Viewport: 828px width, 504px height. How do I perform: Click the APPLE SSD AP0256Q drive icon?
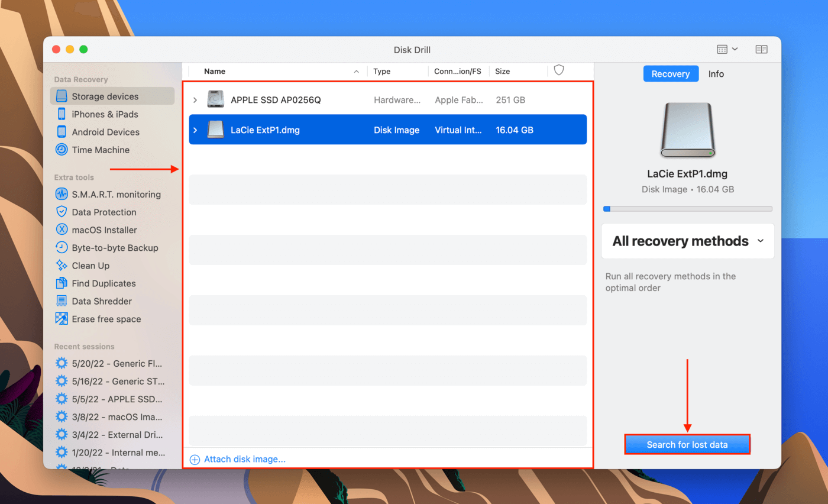pos(216,99)
